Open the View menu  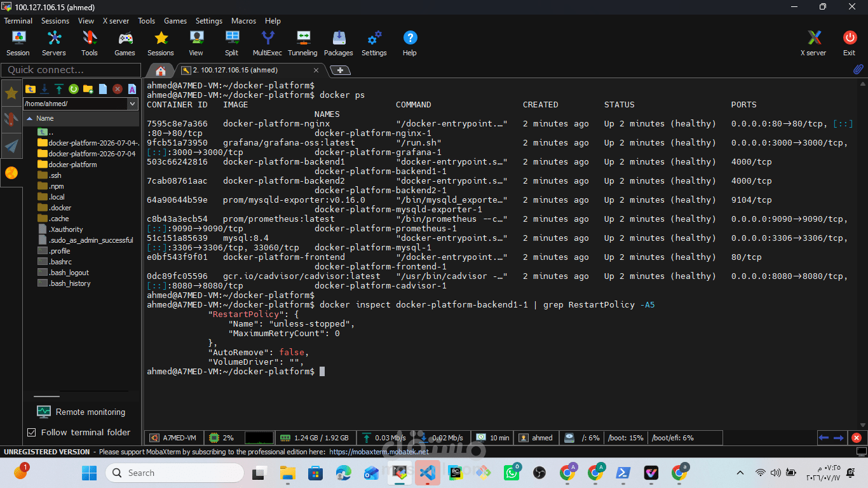[86, 21]
